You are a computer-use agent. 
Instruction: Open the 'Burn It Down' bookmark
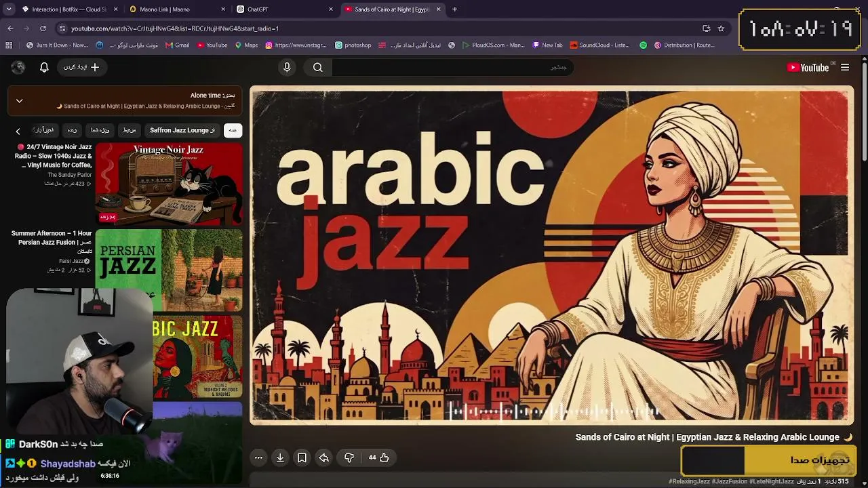point(57,45)
